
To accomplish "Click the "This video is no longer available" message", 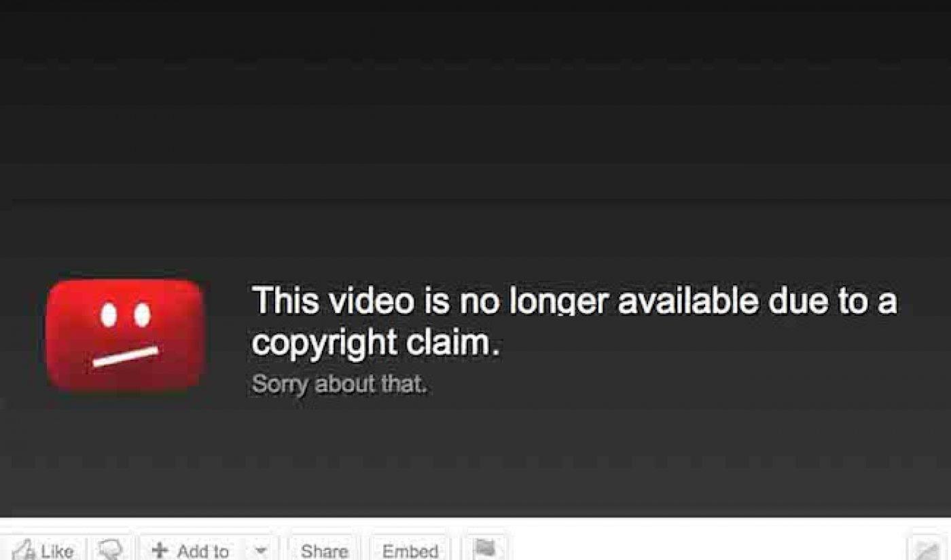I will tap(575, 301).
